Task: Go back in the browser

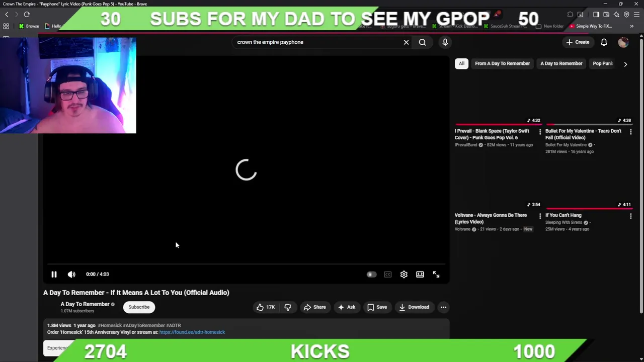Action: [7, 15]
